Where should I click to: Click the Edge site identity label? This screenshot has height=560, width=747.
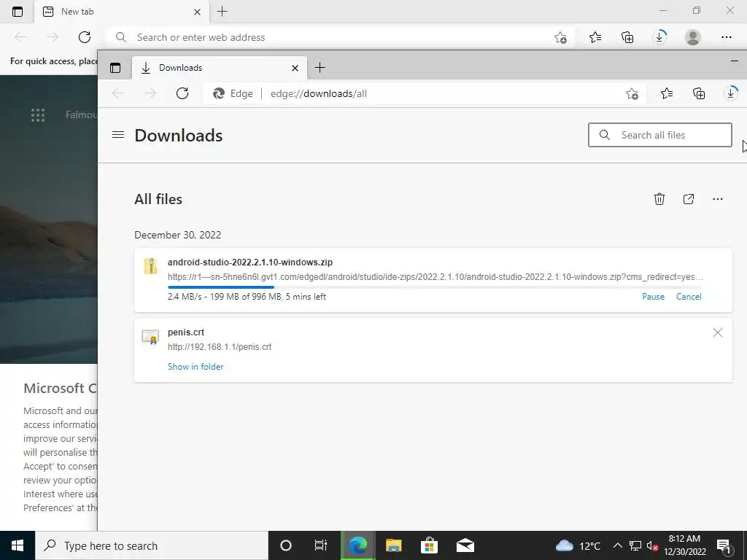tap(233, 93)
